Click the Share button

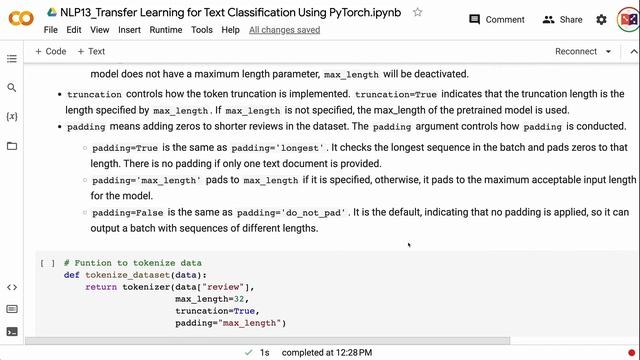(562, 19)
